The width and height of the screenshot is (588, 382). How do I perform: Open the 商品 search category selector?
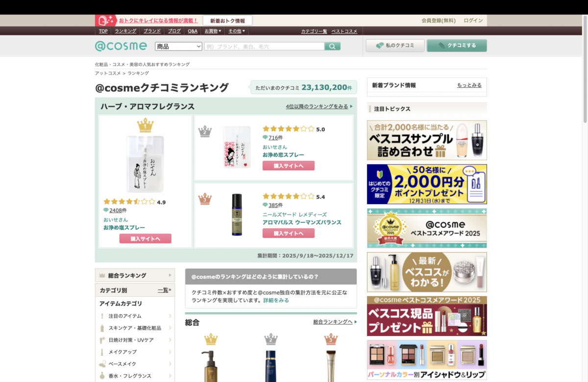pos(178,46)
